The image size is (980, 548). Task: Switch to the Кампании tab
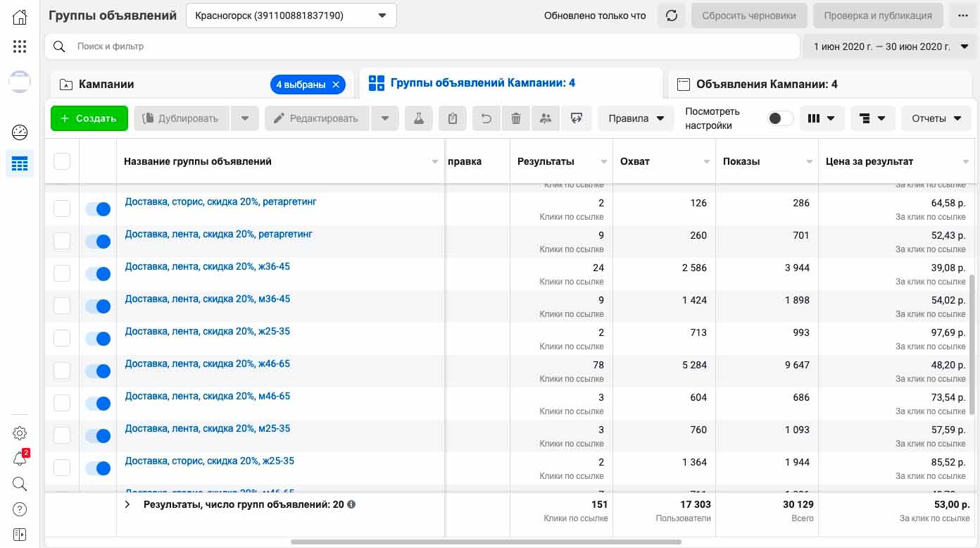coord(202,85)
